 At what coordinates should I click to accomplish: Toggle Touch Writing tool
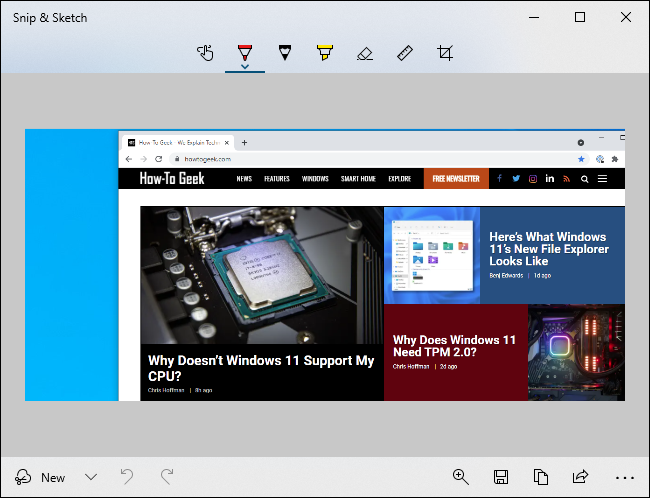pyautogui.click(x=205, y=52)
